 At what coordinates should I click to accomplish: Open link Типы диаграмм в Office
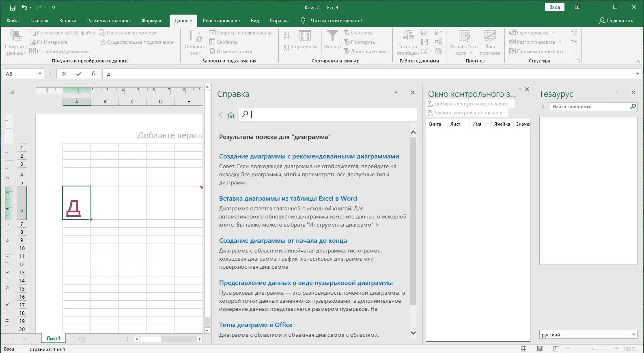(256, 325)
